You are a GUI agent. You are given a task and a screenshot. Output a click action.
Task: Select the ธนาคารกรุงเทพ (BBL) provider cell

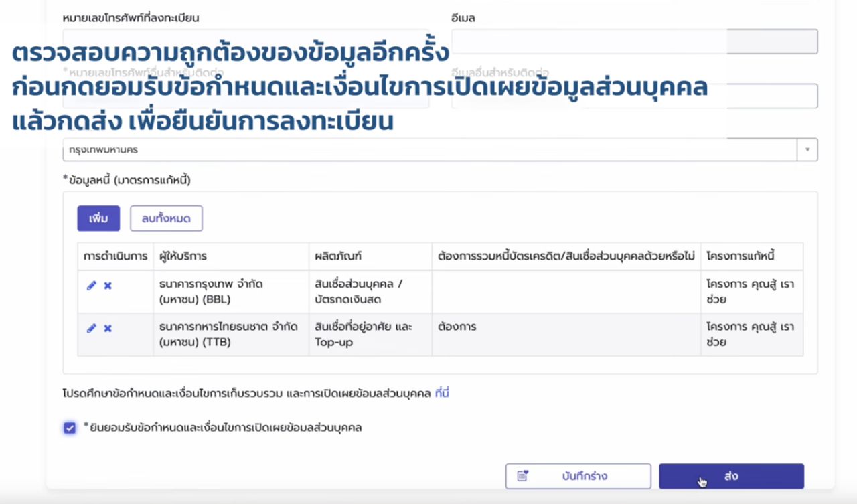[x=231, y=292]
